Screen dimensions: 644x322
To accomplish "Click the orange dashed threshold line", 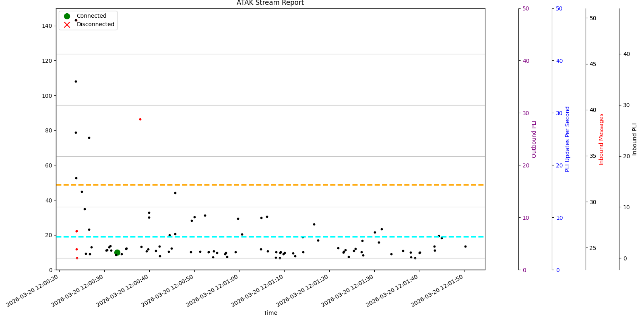I will (282, 185).
